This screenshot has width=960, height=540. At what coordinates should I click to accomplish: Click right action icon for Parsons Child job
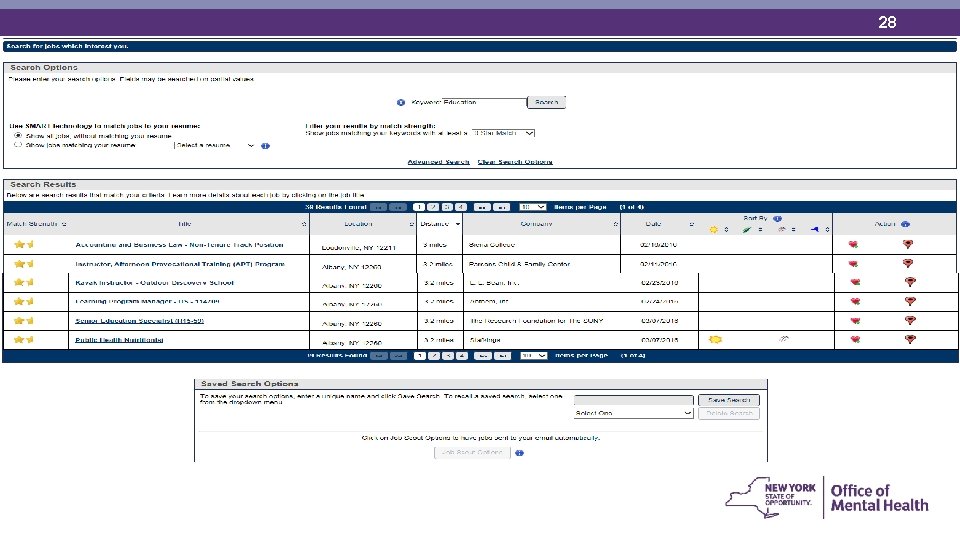[907, 264]
